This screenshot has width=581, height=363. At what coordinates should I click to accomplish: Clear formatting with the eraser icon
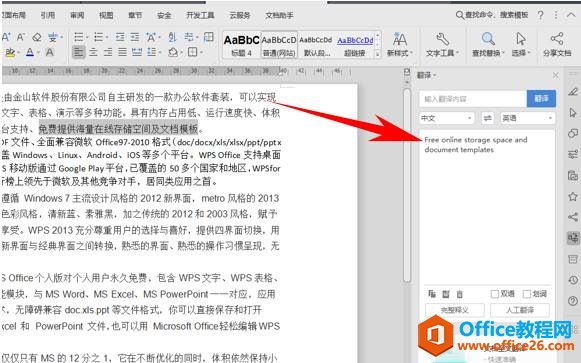pos(37,37)
